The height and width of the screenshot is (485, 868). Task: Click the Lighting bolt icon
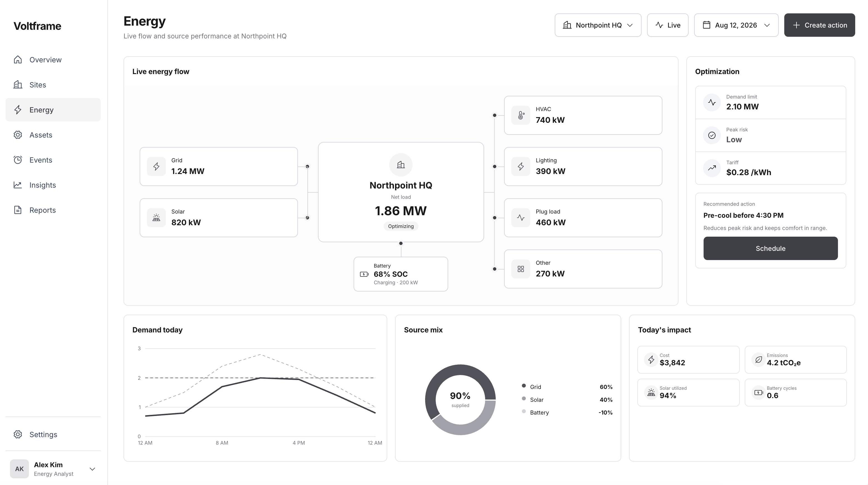[x=521, y=166]
